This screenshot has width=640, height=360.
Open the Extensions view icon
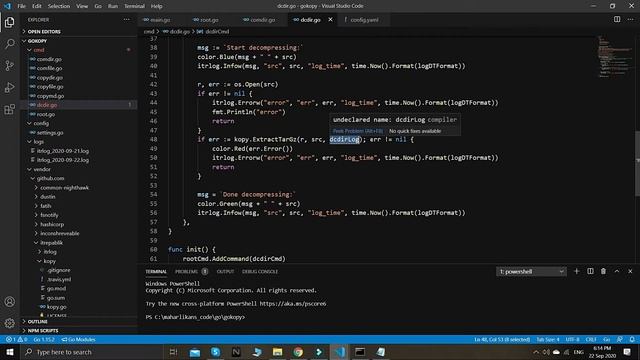tap(9, 109)
